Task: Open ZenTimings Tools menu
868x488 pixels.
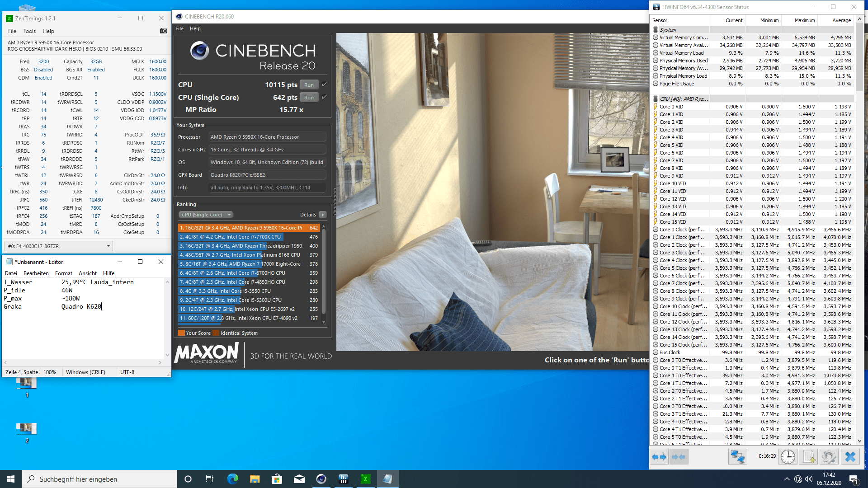Action: point(29,31)
